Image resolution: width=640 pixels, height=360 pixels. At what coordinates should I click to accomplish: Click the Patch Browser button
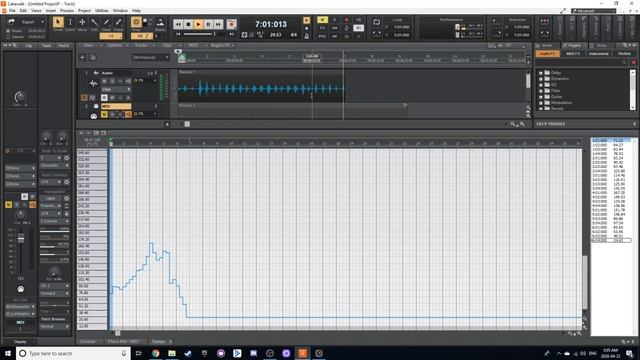[x=53, y=319]
